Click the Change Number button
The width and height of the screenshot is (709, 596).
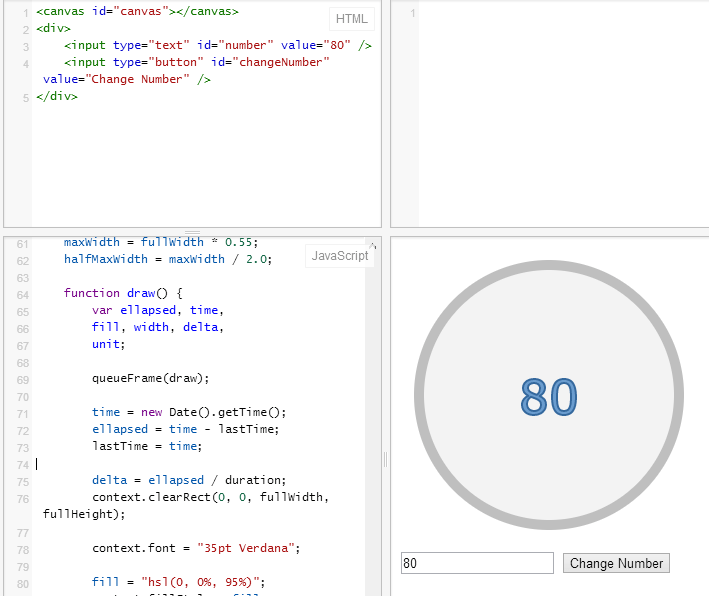click(616, 563)
